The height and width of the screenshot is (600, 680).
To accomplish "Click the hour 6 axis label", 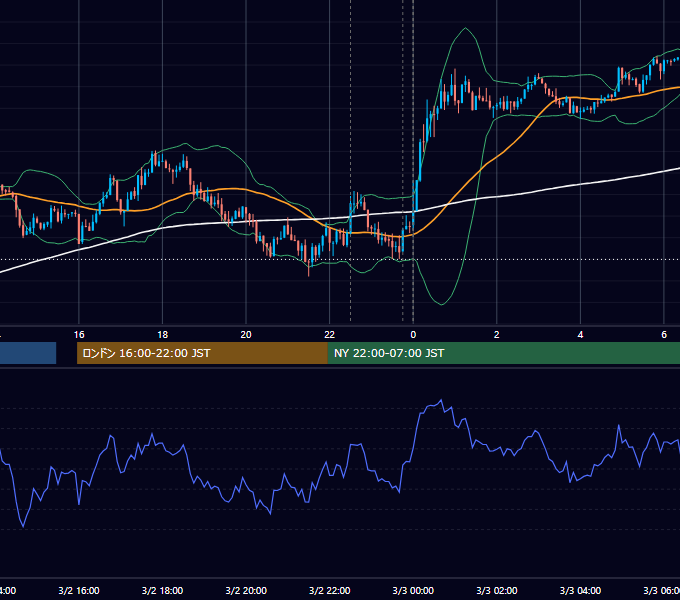I will click(664, 334).
